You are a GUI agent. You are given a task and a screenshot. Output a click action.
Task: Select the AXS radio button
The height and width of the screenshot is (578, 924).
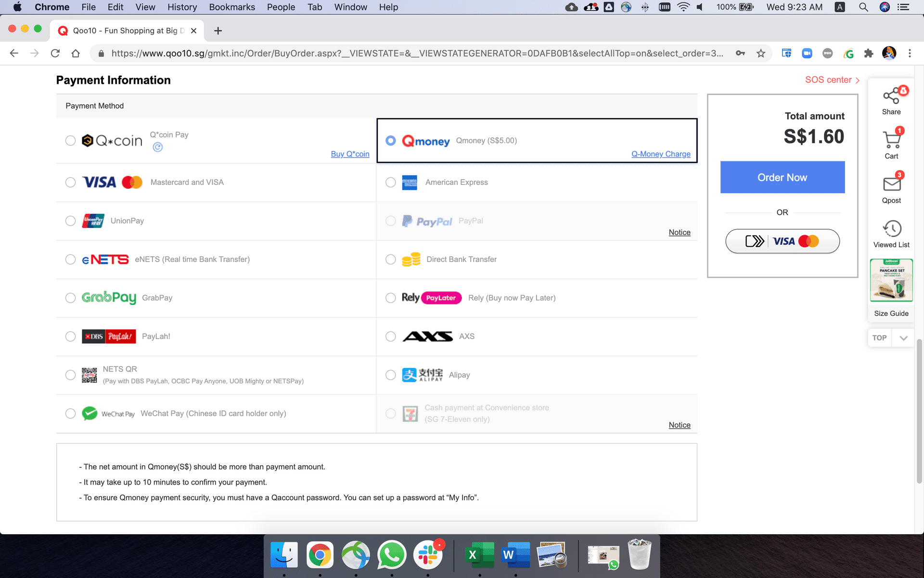pos(391,337)
